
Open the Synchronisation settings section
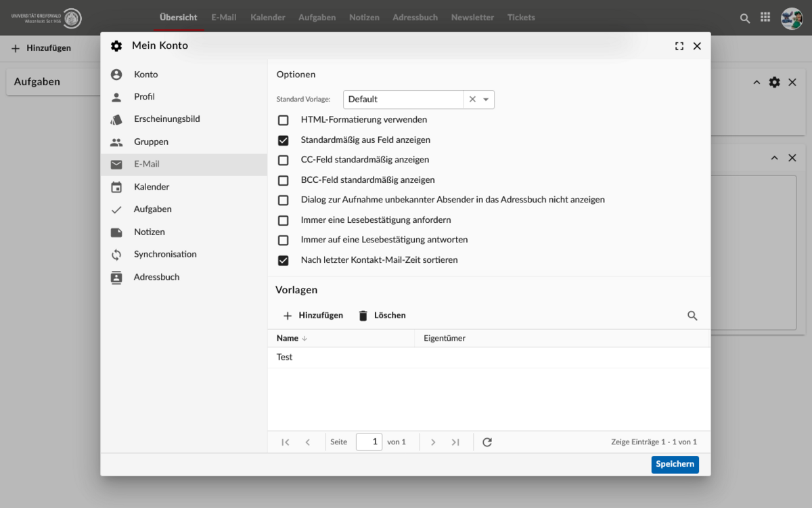165,255
